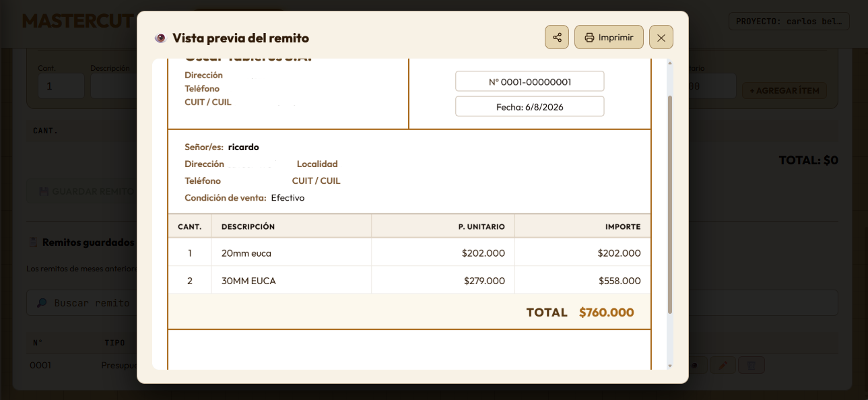Select the Fecha 6/8/2026 date box
Viewport: 868px width, 400px height.
(x=530, y=106)
